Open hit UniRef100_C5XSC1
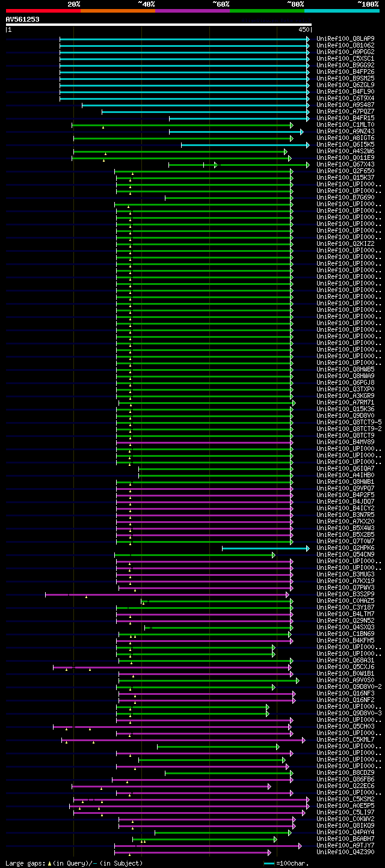The image size is (385, 868). tap(345, 59)
